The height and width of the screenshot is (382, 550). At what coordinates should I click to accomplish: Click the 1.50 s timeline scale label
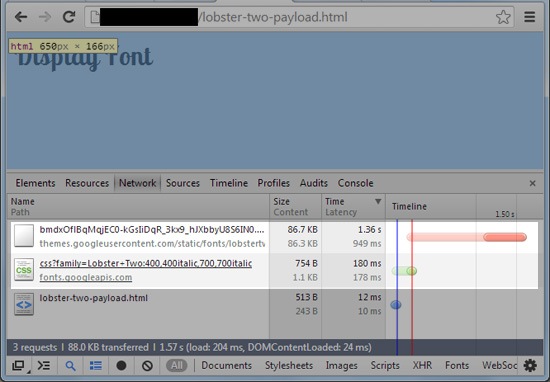pos(505,214)
